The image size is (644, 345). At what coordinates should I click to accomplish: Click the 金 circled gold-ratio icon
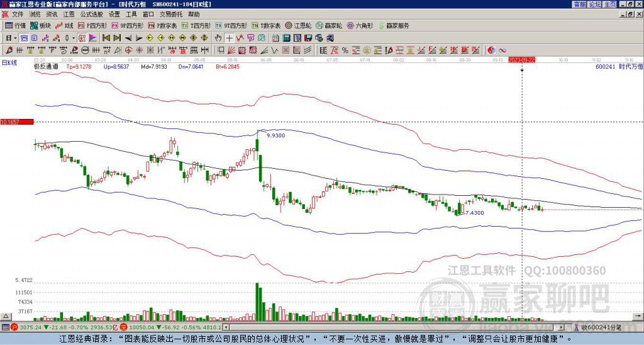click(367, 50)
